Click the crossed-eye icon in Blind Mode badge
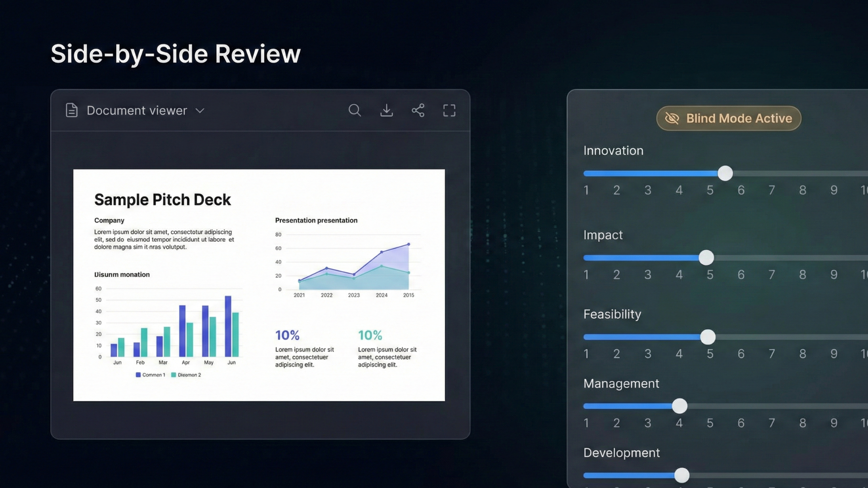The height and width of the screenshot is (488, 868). point(672,118)
